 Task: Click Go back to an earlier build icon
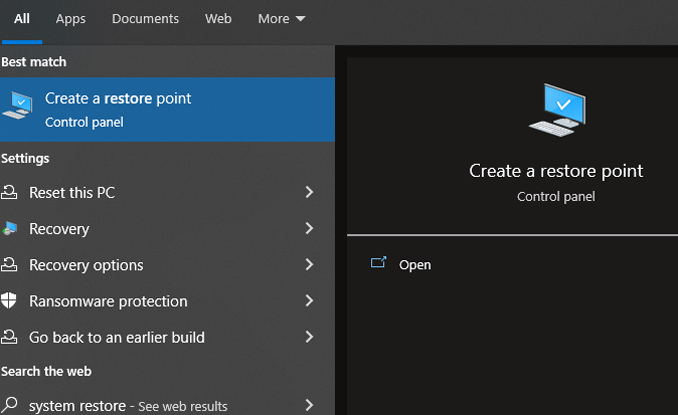[x=9, y=337]
